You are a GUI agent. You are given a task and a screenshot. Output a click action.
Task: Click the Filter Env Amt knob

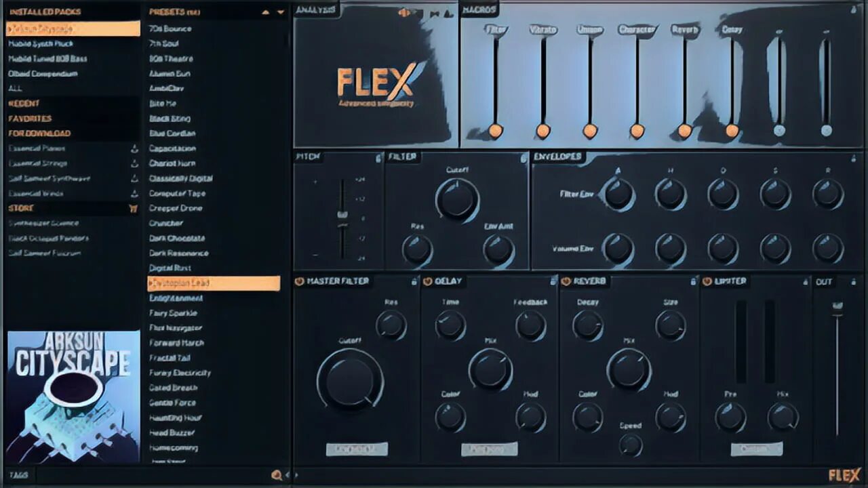pyautogui.click(x=498, y=251)
